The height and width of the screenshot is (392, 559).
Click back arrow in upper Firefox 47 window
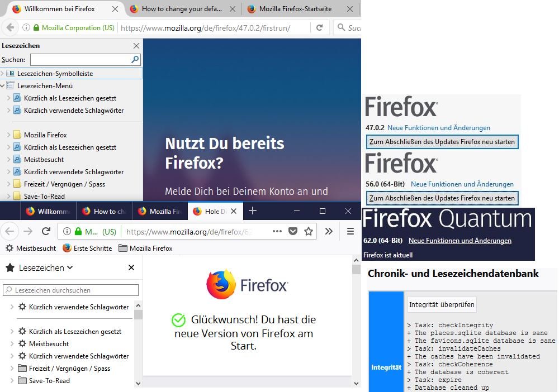pos(10,27)
